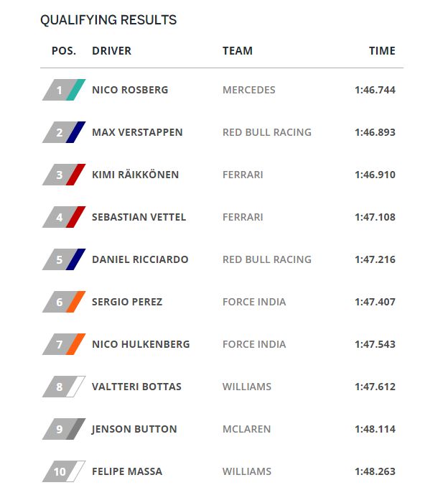This screenshot has height=503, width=448.
Task: Click the Mercedes team name
Action: click(x=249, y=91)
